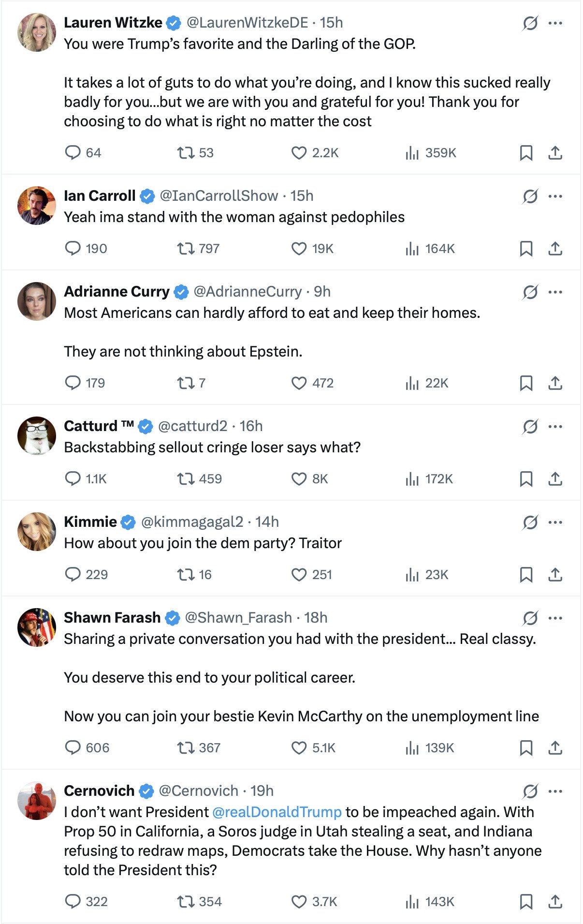
Task: Open more options menu on Adrianne Curry's tweet
Action: point(555,292)
